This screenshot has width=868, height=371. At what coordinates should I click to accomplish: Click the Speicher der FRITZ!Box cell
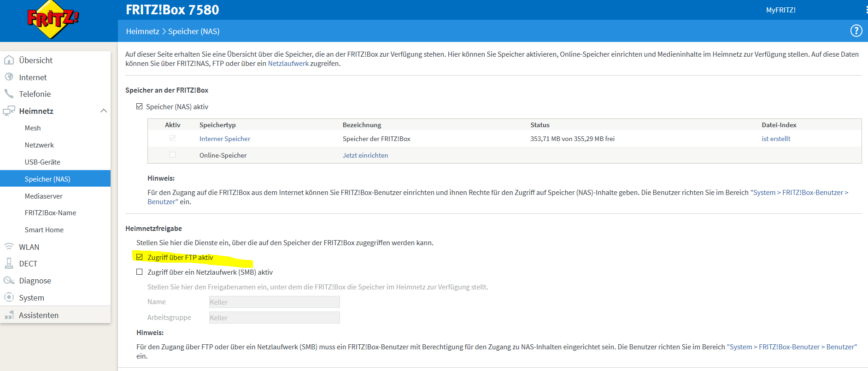click(x=376, y=138)
